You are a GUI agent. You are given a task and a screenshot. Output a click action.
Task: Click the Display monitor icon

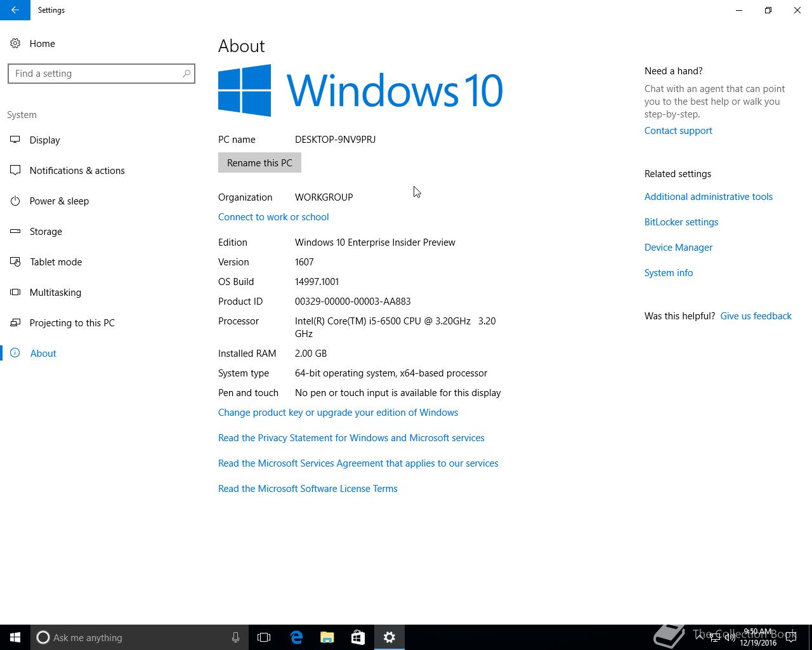15,140
